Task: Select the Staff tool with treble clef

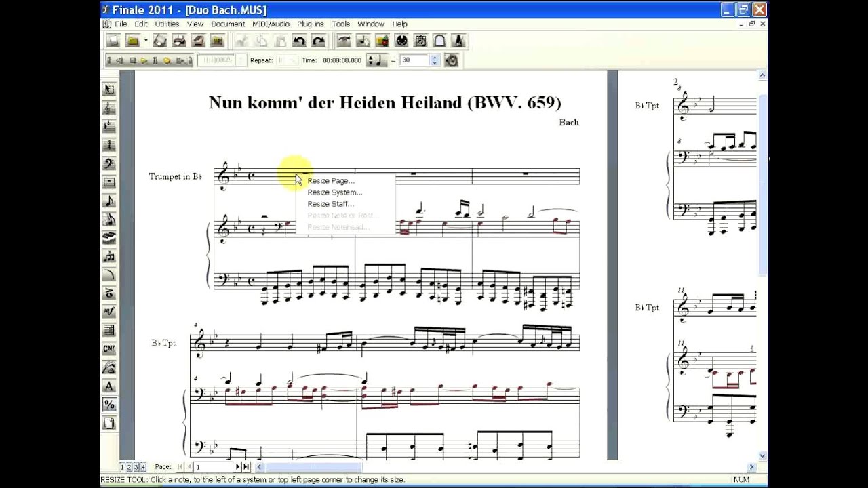Action: pos(108,108)
